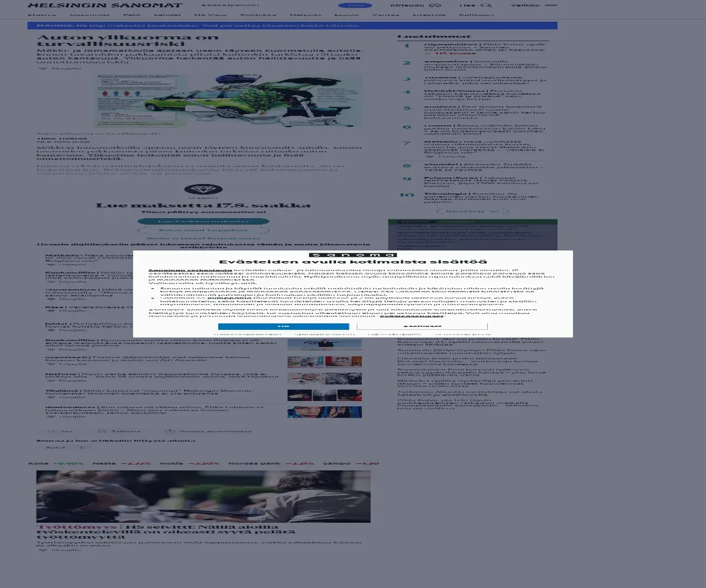Open the Työttömyys article photo

click(204, 496)
